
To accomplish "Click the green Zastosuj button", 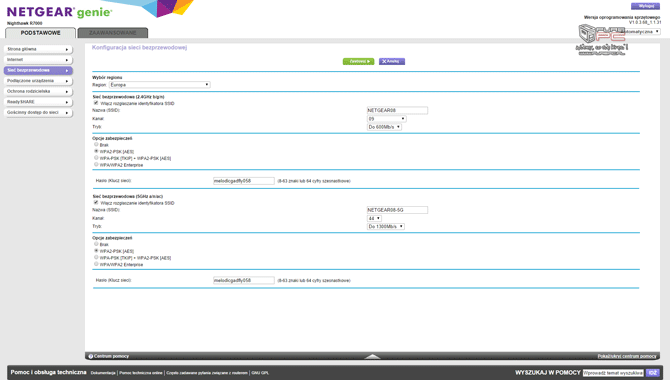I will coord(359,62).
